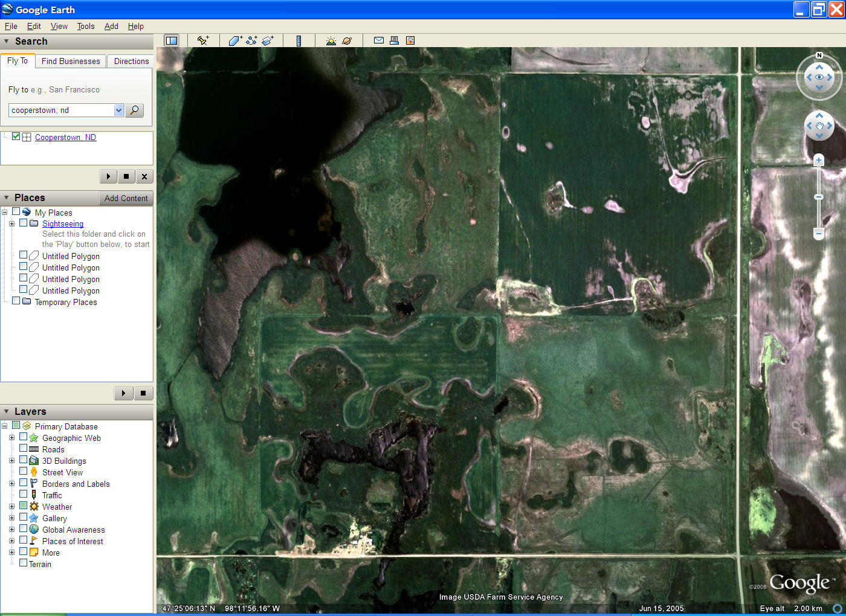Click the Global Awareness globe icon
Viewport: 846px width, 616px height.
point(34,529)
